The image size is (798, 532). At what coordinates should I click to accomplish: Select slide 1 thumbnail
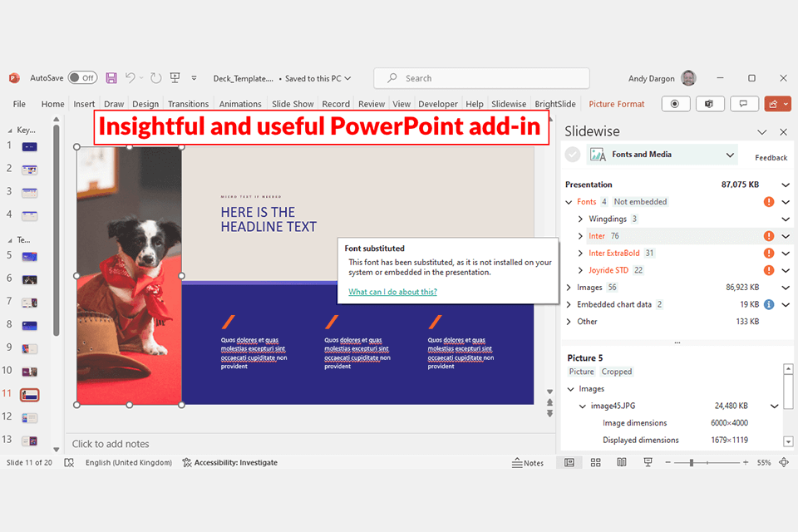(x=30, y=146)
